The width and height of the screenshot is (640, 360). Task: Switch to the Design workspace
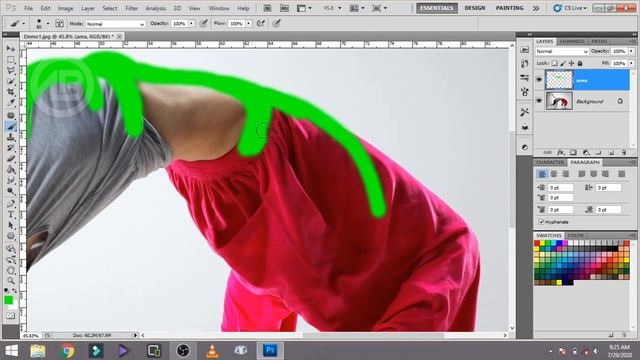click(475, 8)
